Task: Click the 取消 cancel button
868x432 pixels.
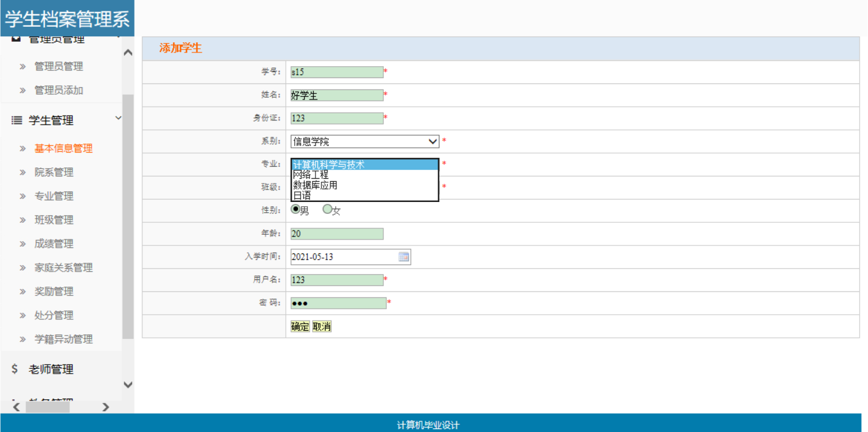Action: pyautogui.click(x=321, y=327)
